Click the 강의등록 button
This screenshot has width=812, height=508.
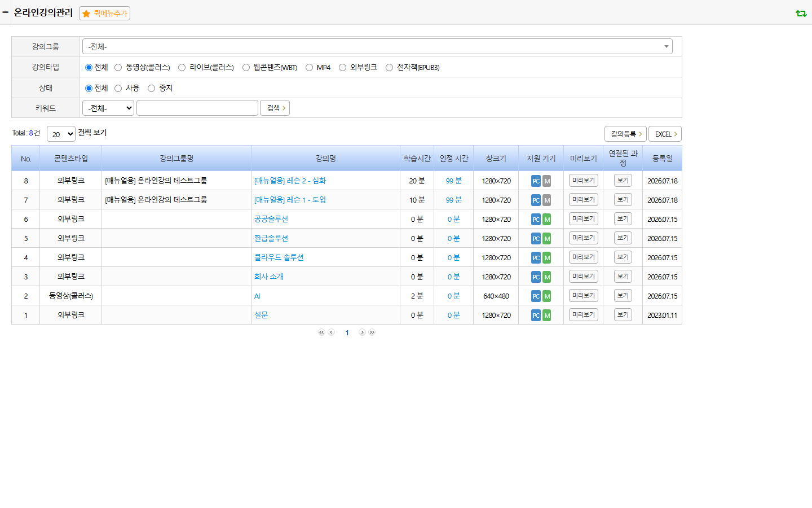[x=625, y=134]
